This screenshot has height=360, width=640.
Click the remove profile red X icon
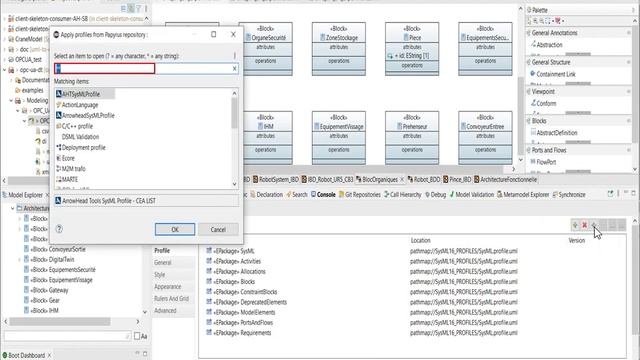tap(584, 225)
